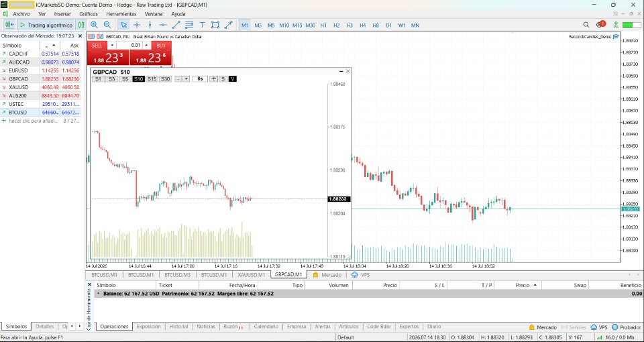Viewport: 644px width, 342px height.
Task: Click the plus button in seconds panel
Action: pyautogui.click(x=186, y=79)
